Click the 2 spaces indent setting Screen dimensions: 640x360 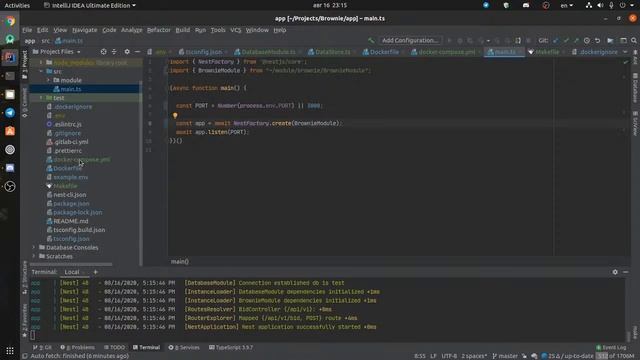(x=474, y=356)
